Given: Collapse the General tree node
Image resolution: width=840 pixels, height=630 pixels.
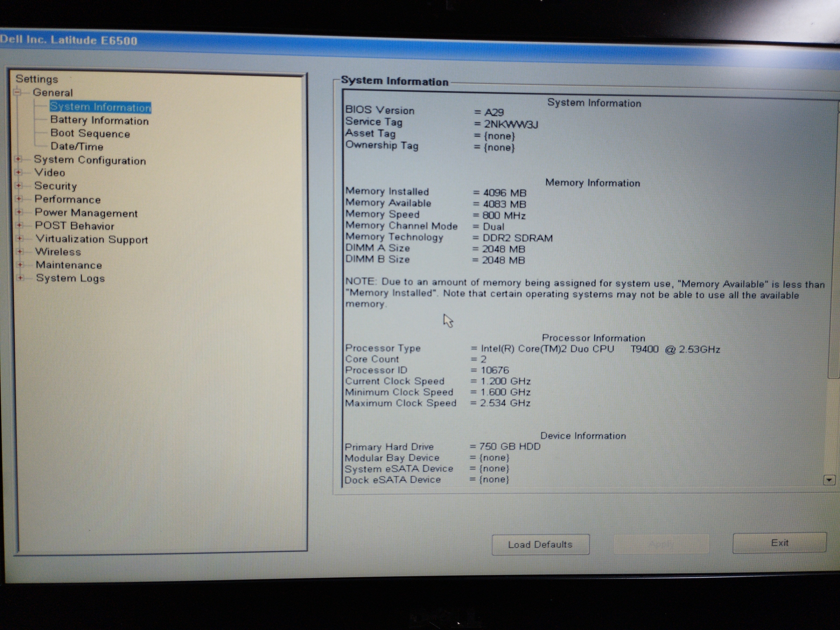Looking at the screenshot, I should click(17, 92).
